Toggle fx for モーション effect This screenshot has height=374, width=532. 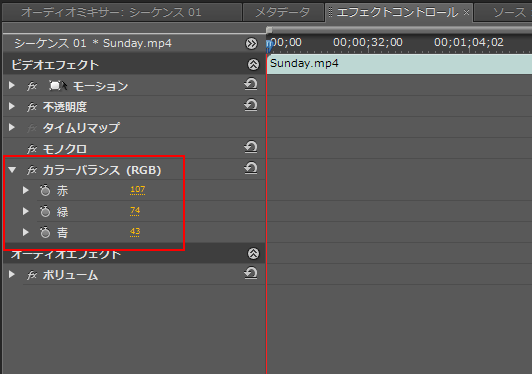(32, 86)
